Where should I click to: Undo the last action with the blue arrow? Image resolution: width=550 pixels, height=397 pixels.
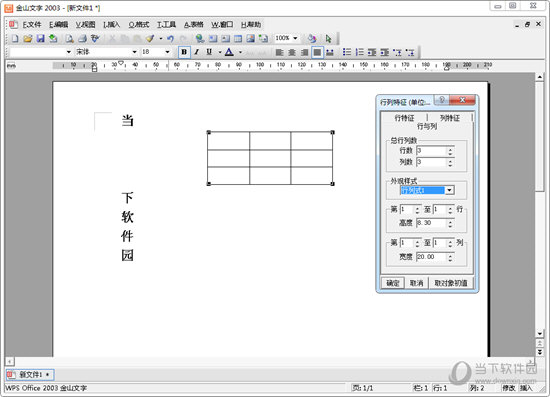(170, 38)
